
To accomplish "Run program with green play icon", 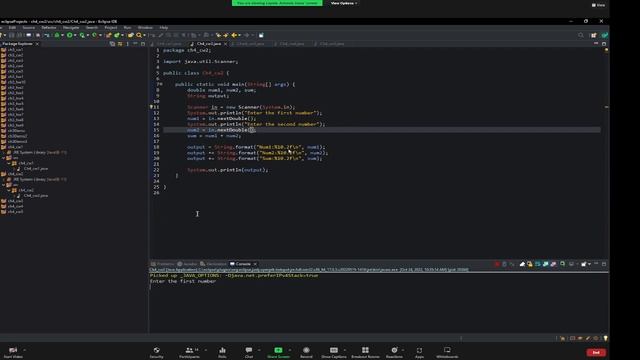I will point(70,35).
